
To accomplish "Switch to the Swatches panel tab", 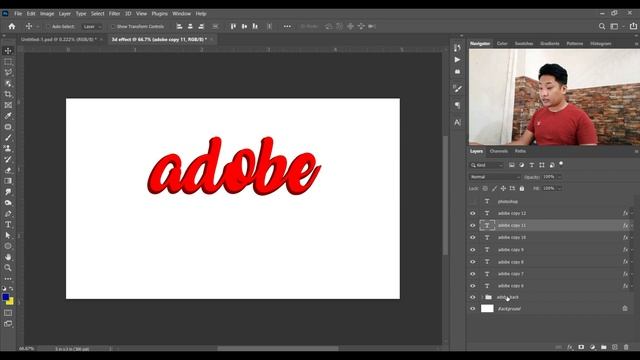I will (524, 44).
